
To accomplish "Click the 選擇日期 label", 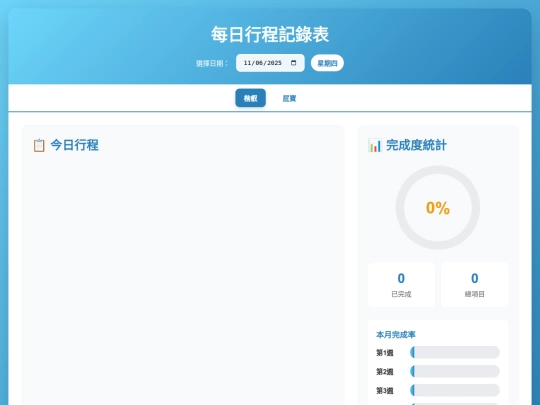I will click(x=212, y=63).
